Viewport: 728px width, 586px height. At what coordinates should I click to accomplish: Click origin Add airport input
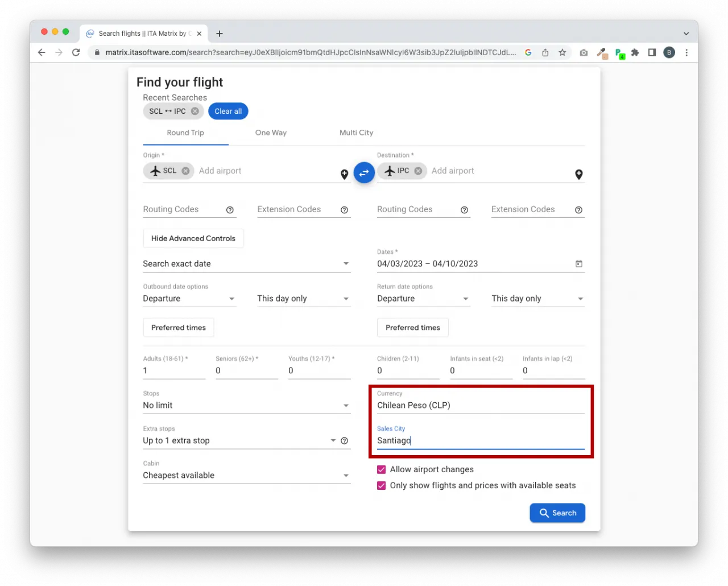pyautogui.click(x=266, y=171)
